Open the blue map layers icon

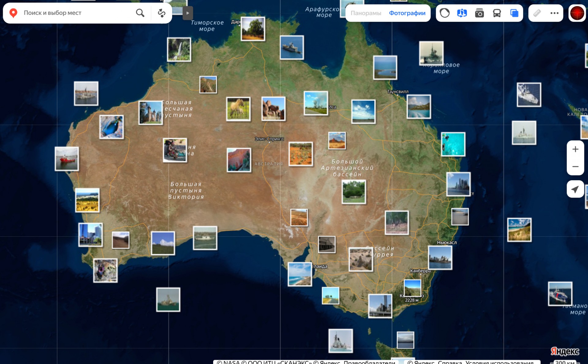514,13
